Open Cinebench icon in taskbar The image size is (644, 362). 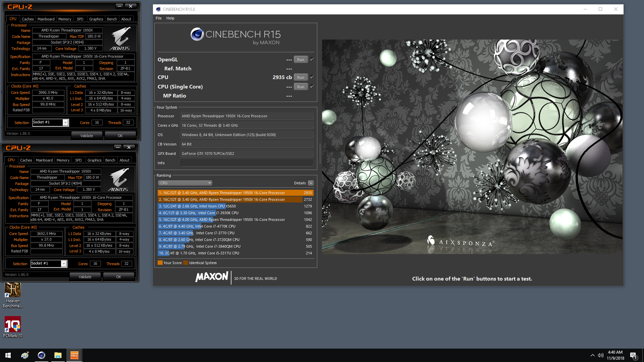[x=41, y=355]
